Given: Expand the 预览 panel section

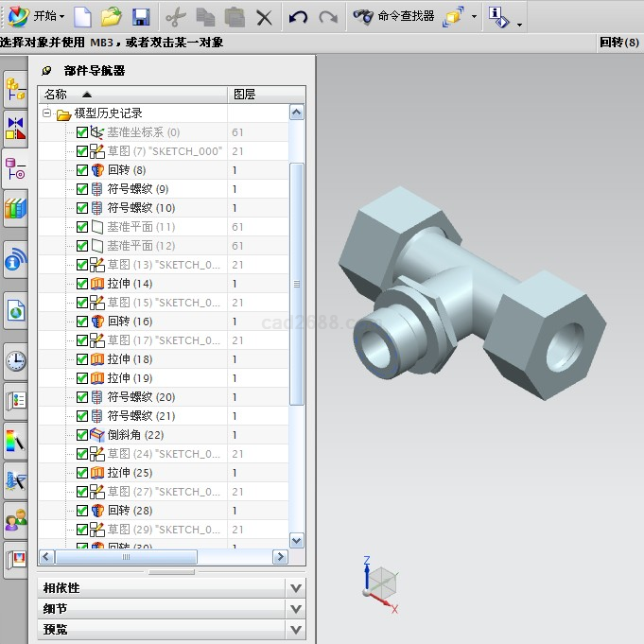Looking at the screenshot, I should click(296, 630).
